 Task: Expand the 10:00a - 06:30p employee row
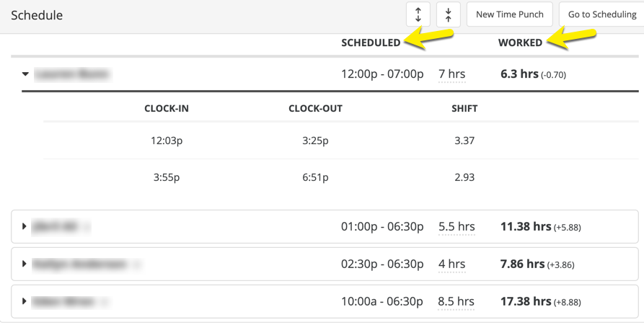pos(25,301)
